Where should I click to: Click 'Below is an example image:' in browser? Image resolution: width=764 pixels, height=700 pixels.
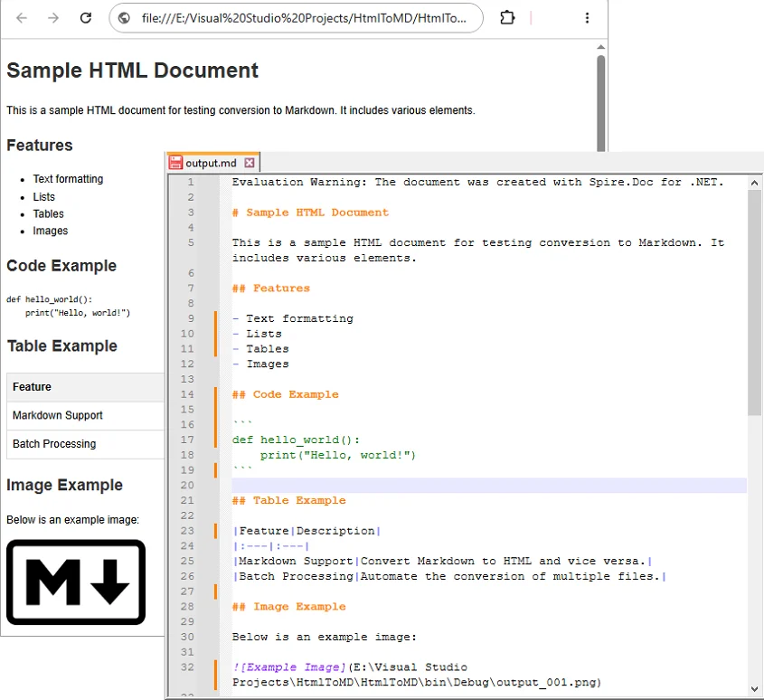tap(72, 520)
